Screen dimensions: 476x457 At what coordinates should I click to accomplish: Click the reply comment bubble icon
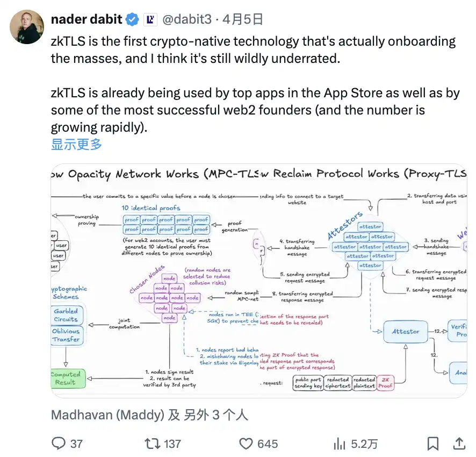59,444
